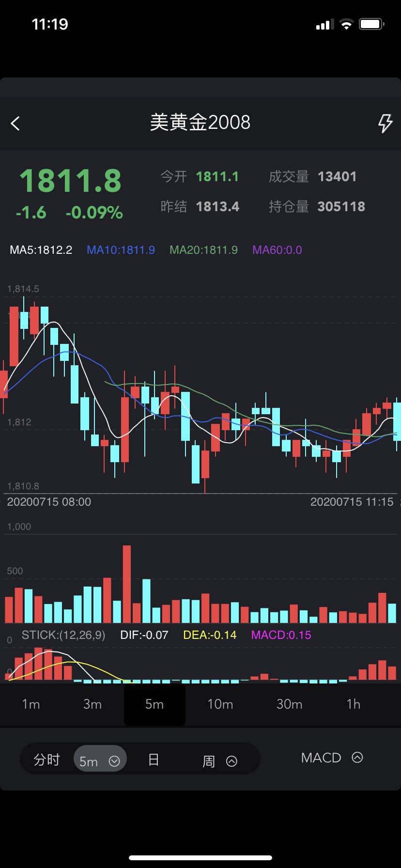Select the highlighted 5m interval option
401x868 pixels.
click(154, 704)
